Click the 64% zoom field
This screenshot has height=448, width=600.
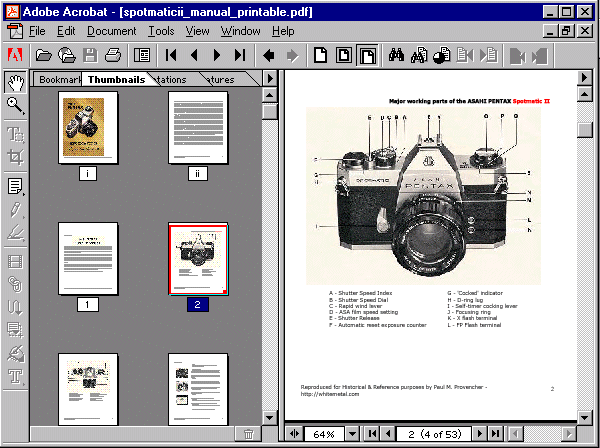(324, 434)
